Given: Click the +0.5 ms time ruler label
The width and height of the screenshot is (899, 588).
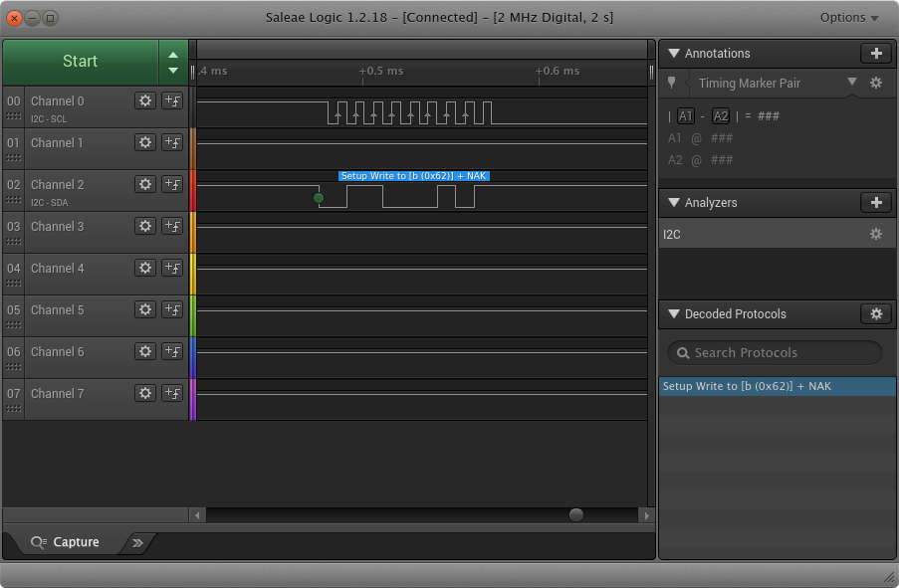Looking at the screenshot, I should click(381, 71).
